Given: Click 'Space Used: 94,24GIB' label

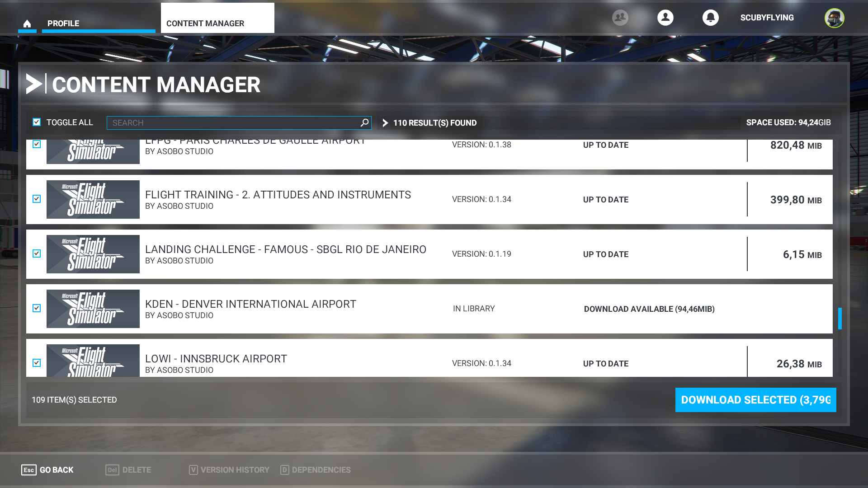Looking at the screenshot, I should coord(788,122).
